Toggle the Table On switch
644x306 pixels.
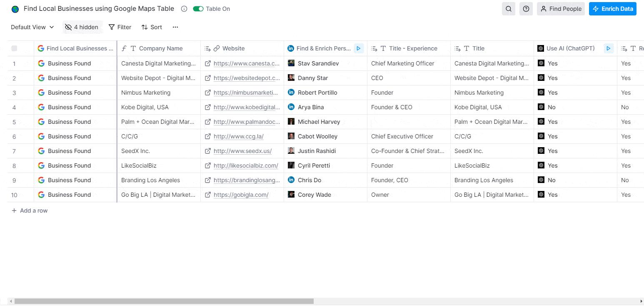click(x=198, y=9)
